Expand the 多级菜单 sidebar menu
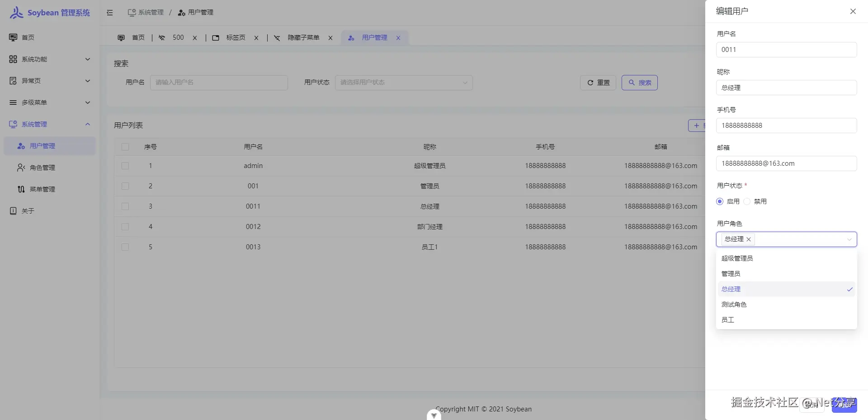The height and width of the screenshot is (420, 868). pyautogui.click(x=88, y=103)
